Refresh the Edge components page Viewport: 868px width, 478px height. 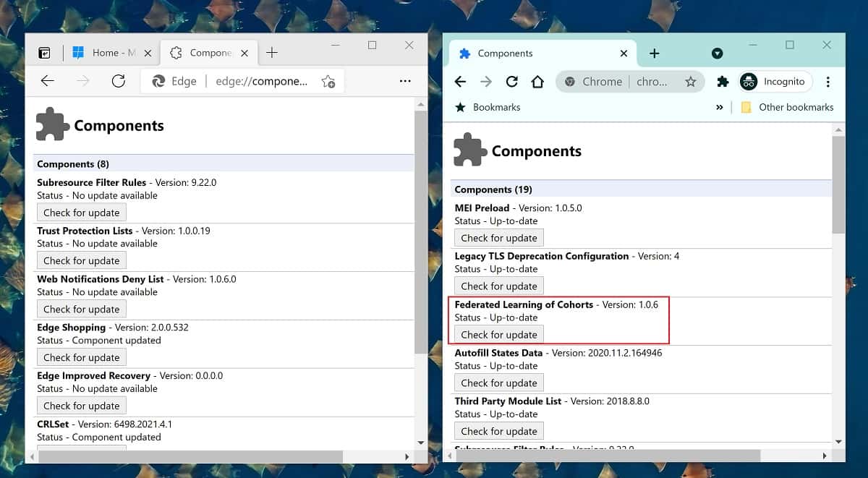tap(119, 81)
